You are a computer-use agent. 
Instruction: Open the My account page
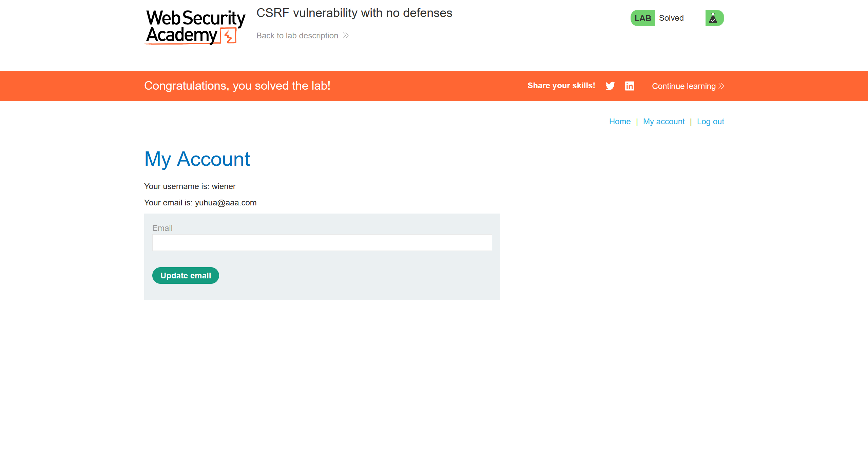[x=663, y=122]
